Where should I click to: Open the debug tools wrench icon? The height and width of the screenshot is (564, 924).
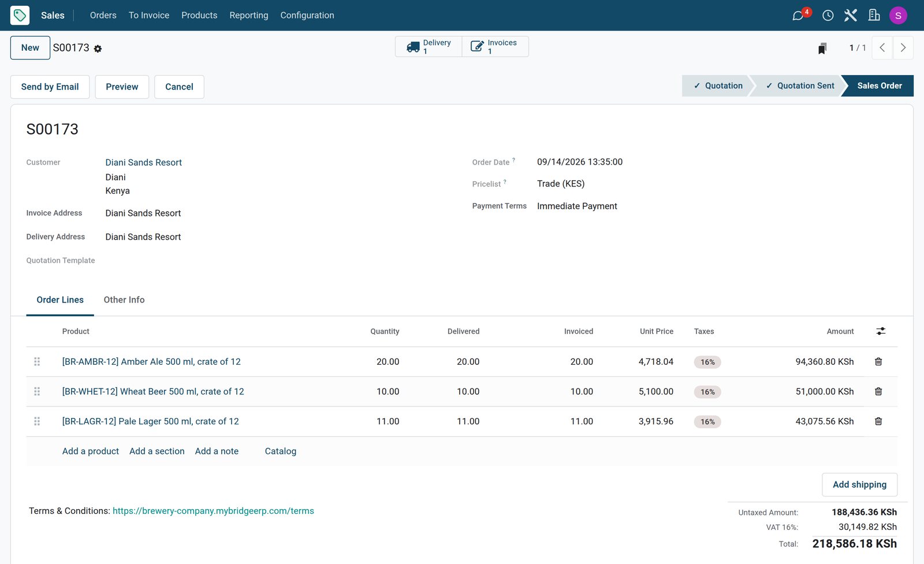[851, 15]
